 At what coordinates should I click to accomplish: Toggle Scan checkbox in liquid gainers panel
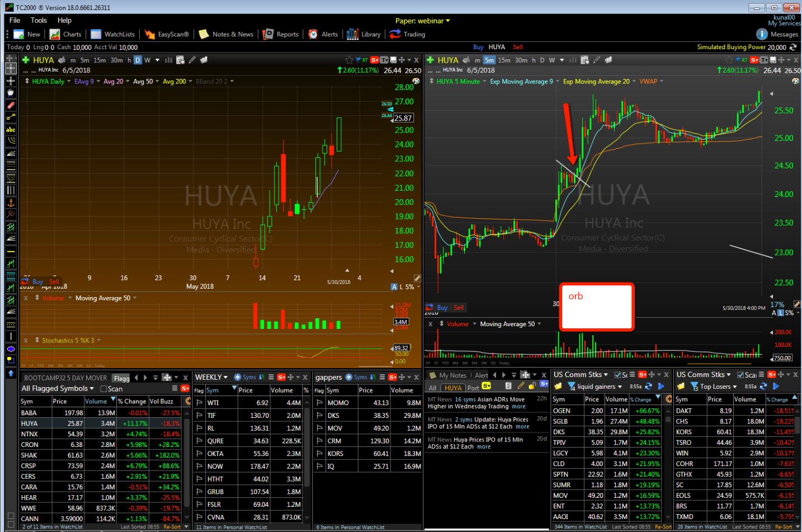tap(617, 375)
